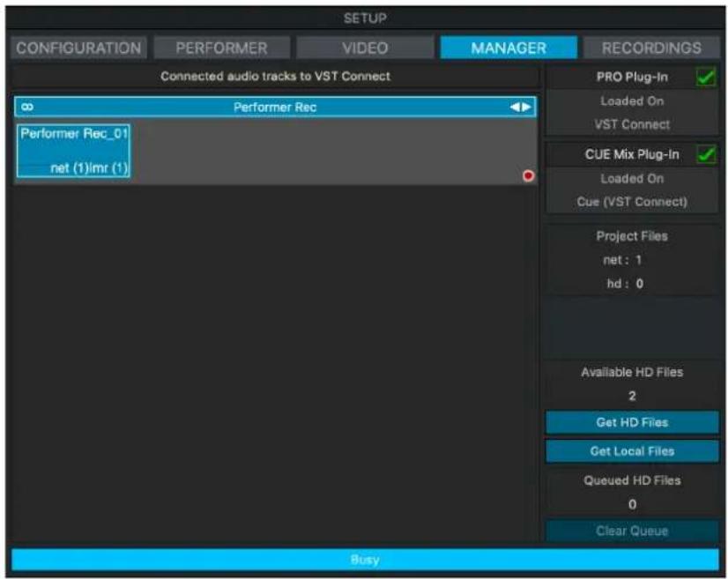Click the 'Available HD Files' label
The image size is (728, 579).
(x=632, y=372)
